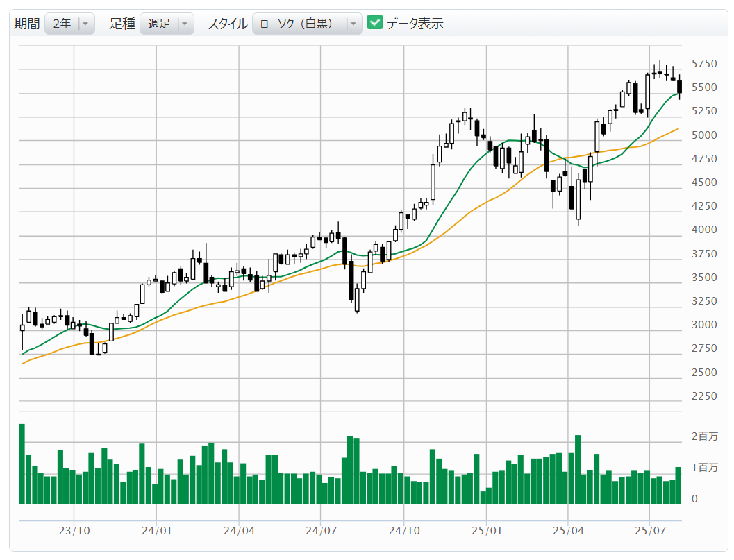The width and height of the screenshot is (734, 560).
Task: Click the 4500 price axis label
Action: 704,183
